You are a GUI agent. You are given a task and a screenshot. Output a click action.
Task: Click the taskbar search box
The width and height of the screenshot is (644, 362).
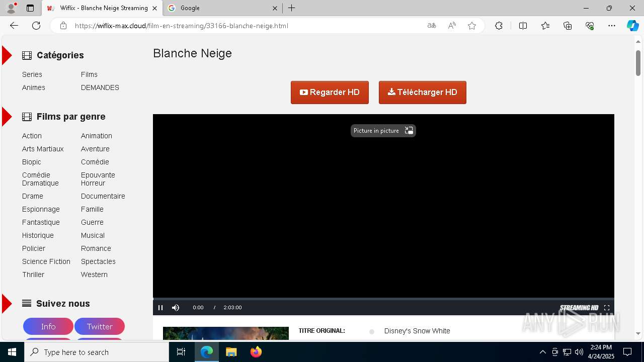coord(97,352)
